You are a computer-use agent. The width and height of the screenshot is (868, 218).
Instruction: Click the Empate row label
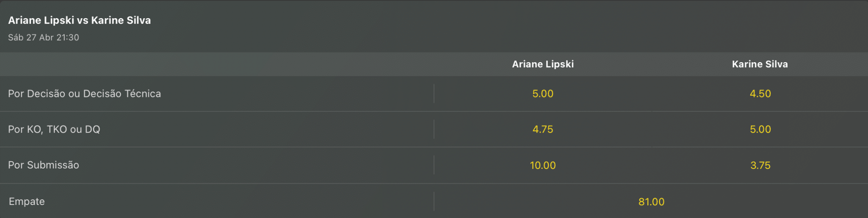(x=27, y=201)
